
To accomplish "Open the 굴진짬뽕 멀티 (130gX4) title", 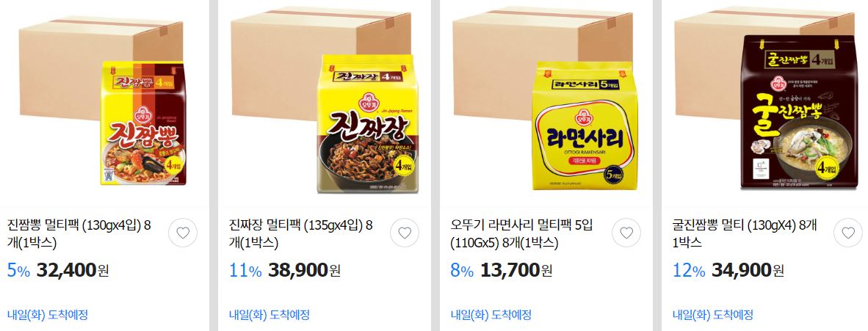I will (745, 233).
